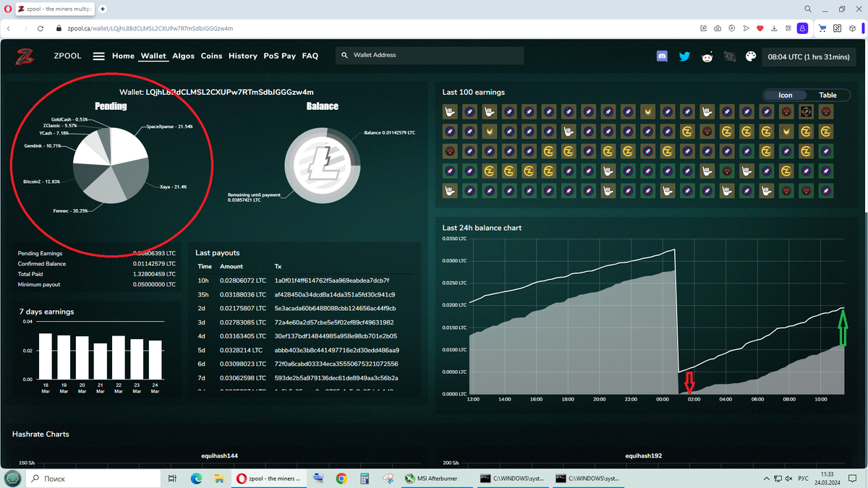This screenshot has height=488, width=868.
Task: Click the Opera ad blocker shield icon
Action: [732, 29]
